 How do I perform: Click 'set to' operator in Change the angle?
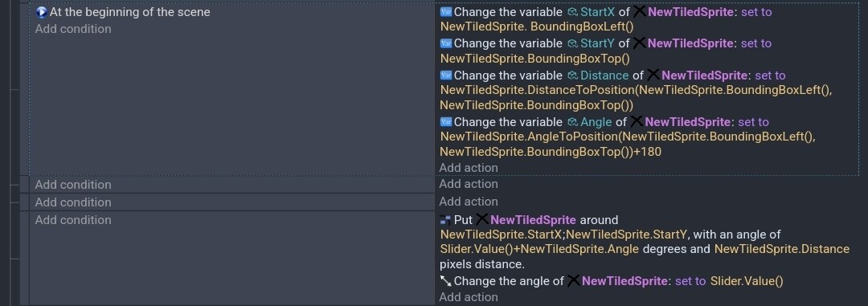tap(690, 281)
